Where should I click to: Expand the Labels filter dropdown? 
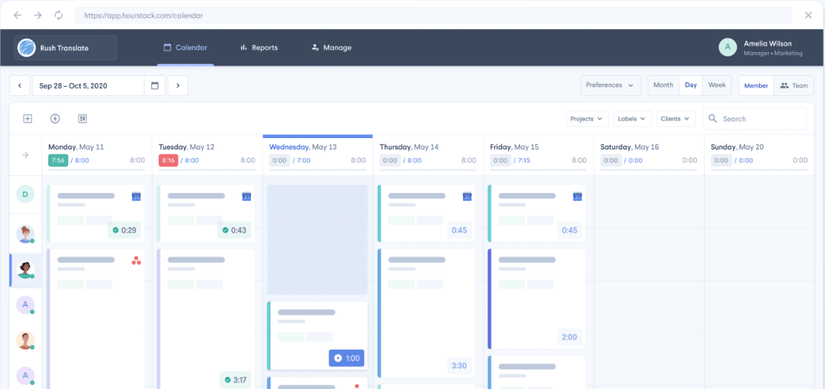pos(632,119)
